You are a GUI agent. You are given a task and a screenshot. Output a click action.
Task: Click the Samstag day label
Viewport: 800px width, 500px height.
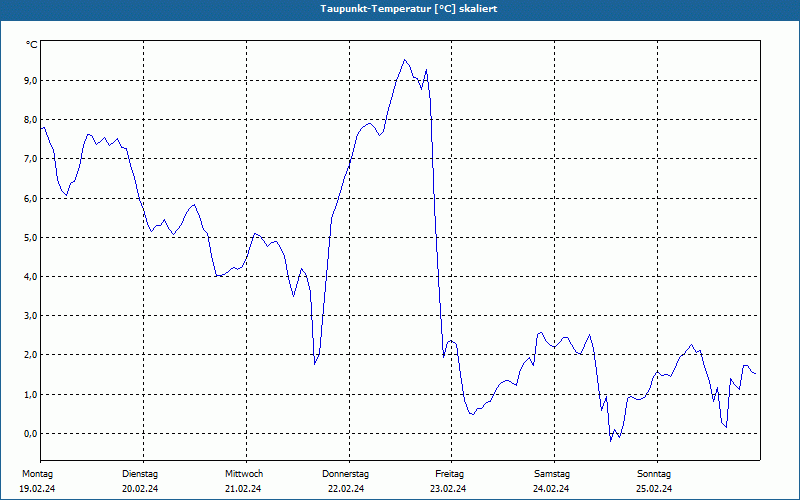click(x=552, y=474)
